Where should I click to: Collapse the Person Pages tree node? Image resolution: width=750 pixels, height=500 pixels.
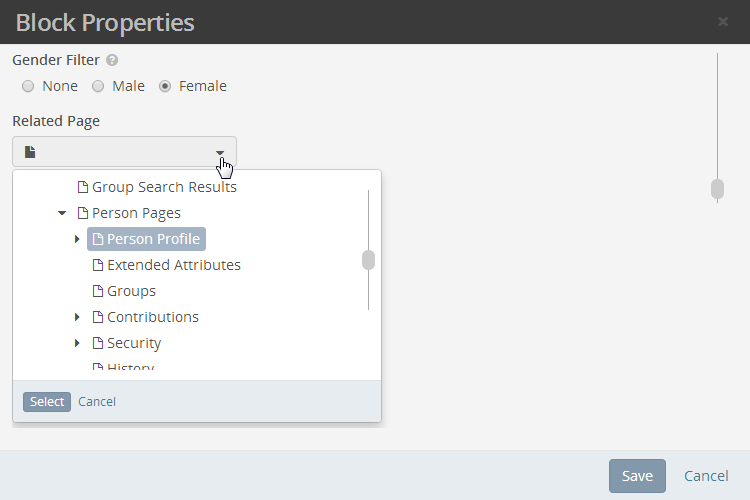[x=62, y=213]
